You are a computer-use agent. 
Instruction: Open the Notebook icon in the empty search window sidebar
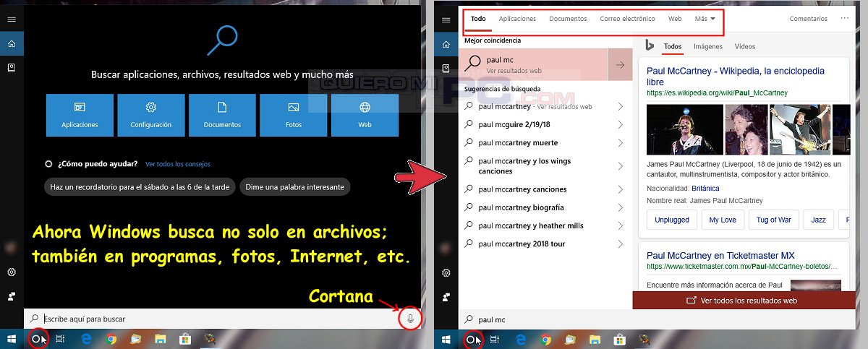coord(12,68)
